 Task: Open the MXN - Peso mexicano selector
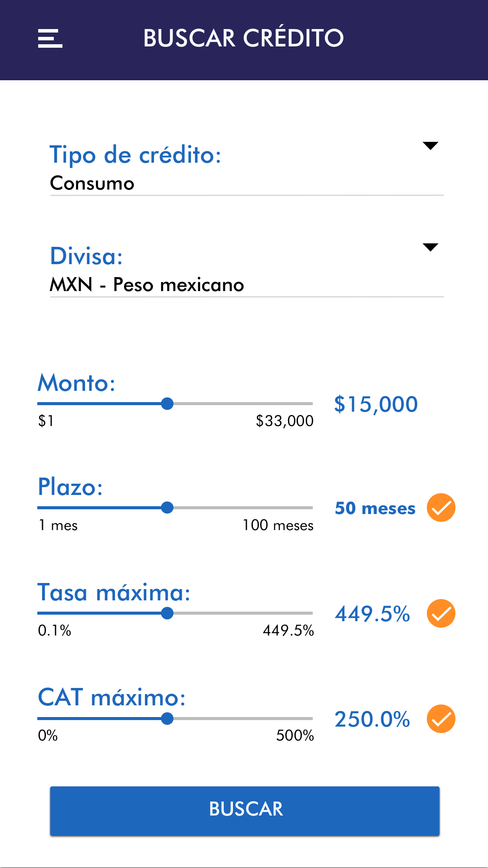147,285
